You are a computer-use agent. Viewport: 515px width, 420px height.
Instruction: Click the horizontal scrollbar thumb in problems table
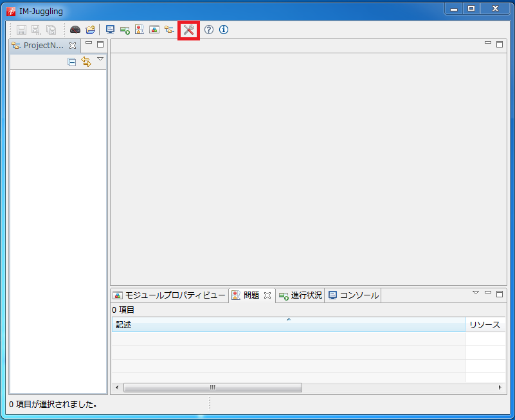[x=213, y=387]
